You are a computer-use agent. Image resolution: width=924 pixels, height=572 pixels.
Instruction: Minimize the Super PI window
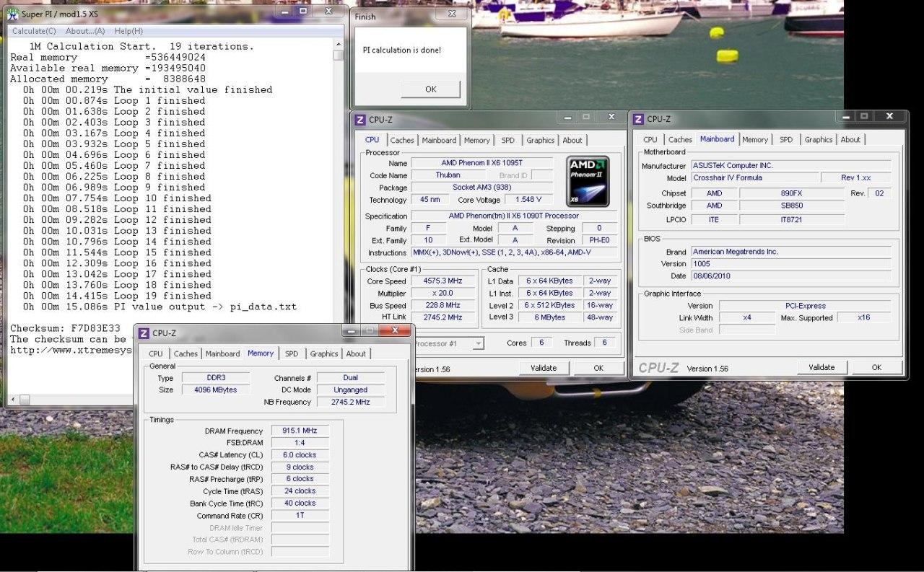tap(285, 12)
